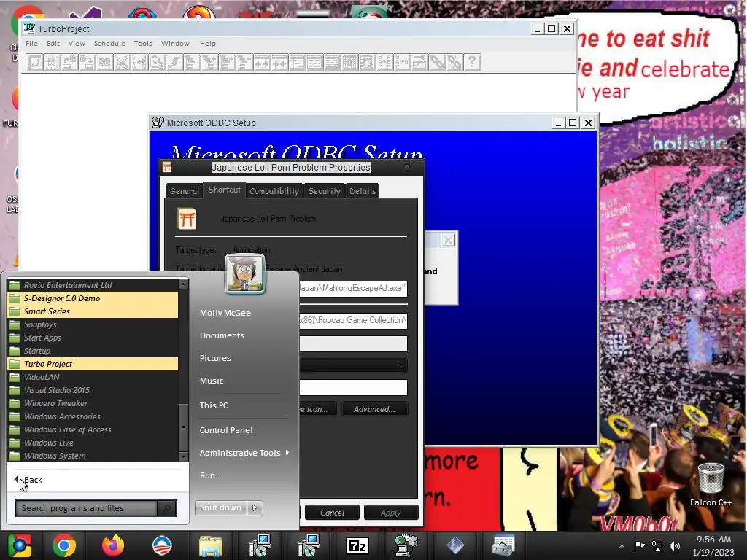Switch to the Compatibility tab
This screenshot has width=747, height=560.
click(274, 191)
